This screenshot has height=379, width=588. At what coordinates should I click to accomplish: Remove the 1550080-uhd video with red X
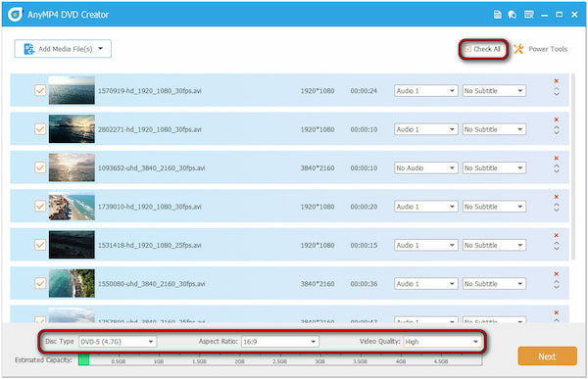click(557, 274)
